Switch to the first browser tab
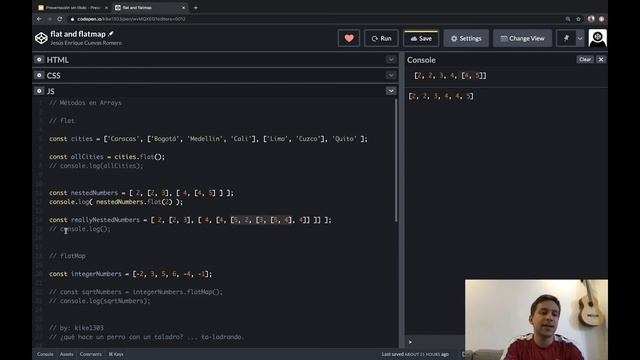This screenshot has height=360, width=640. tap(72, 8)
